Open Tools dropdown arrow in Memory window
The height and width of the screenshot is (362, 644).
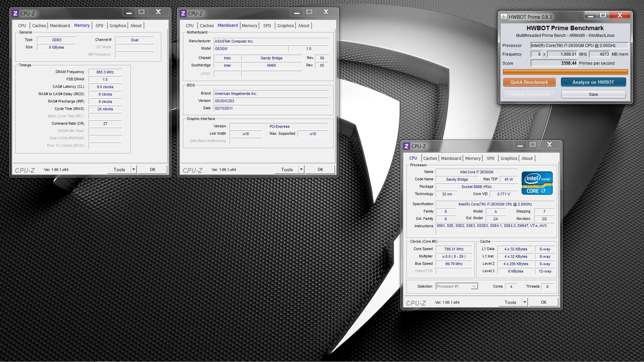point(133,170)
